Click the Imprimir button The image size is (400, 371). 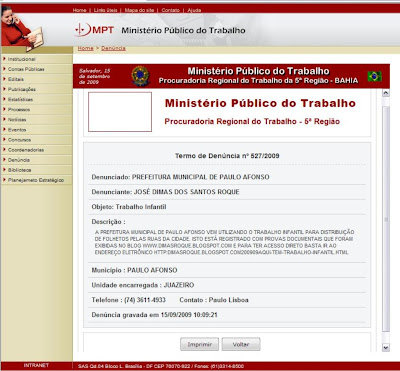tap(199, 344)
